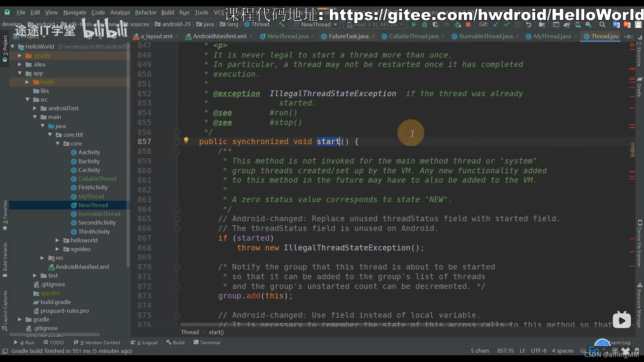Open the Refactor menu
The width and height of the screenshot is (644, 362).
pyautogui.click(x=146, y=12)
